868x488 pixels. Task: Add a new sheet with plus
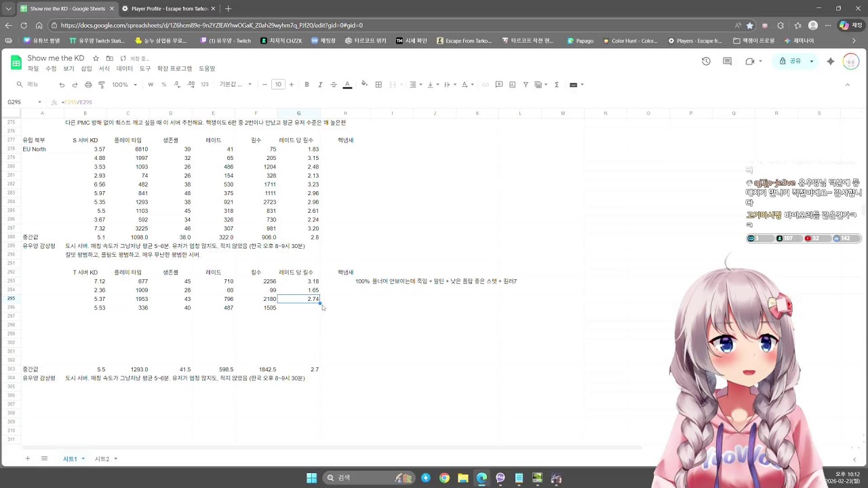point(28,459)
